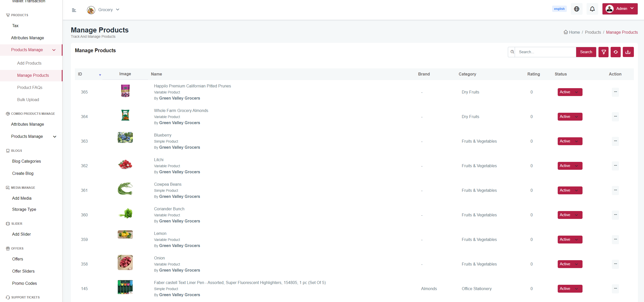Viewport: 644px width, 302px height.
Task: Click the export download icon button
Action: (628, 52)
